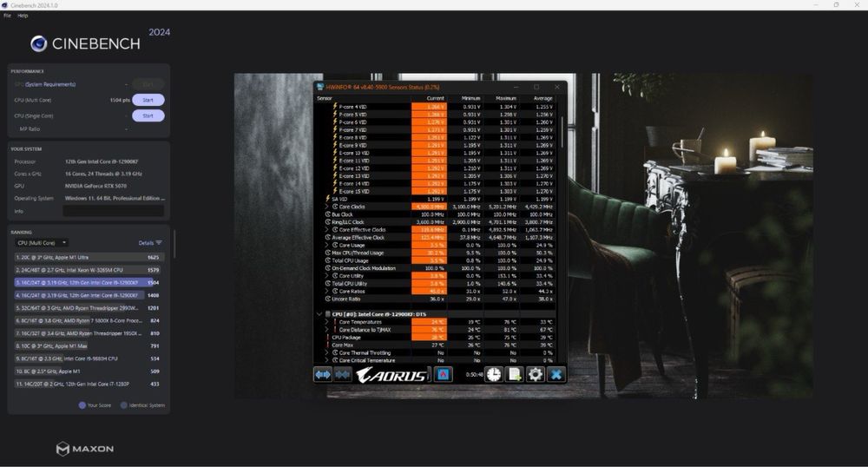
Task: Click the red-and-blue chart icon beside the AORUS logo
Action: pos(443,375)
